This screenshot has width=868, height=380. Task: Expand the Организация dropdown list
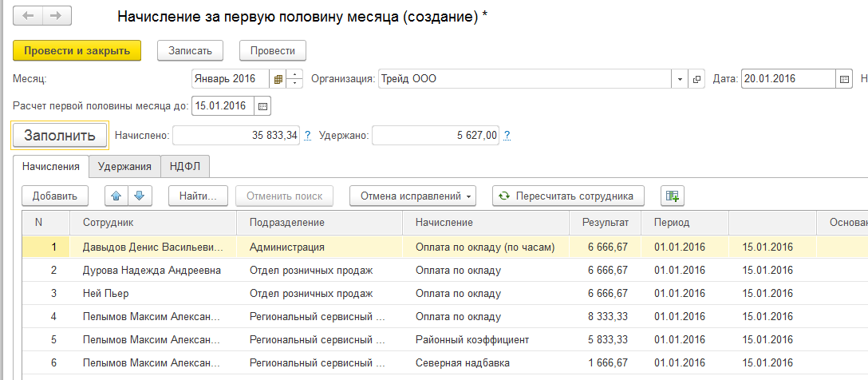click(680, 79)
